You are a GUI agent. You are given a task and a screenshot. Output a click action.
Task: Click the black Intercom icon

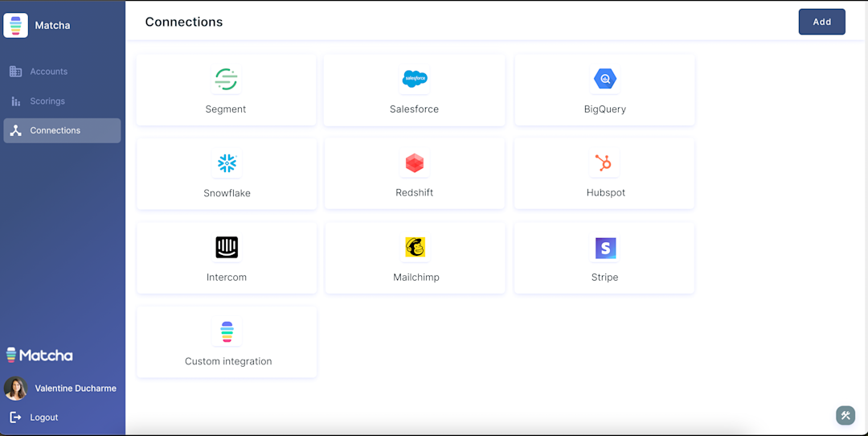tap(227, 247)
